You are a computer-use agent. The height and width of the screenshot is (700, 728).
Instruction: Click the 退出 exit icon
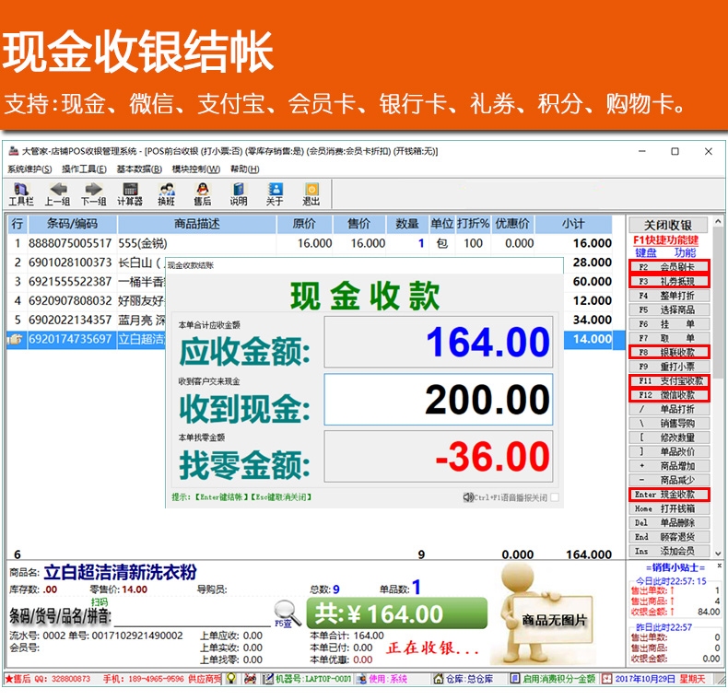311,194
